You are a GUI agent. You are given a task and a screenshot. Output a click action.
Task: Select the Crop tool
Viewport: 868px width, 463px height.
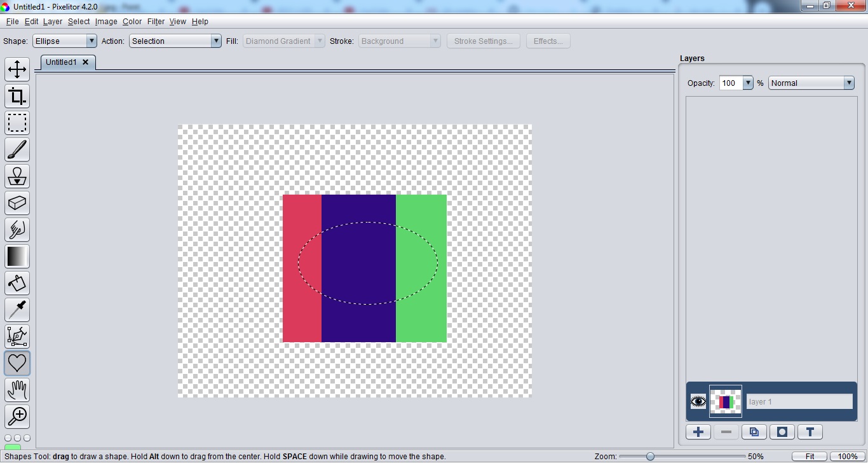pyautogui.click(x=17, y=96)
